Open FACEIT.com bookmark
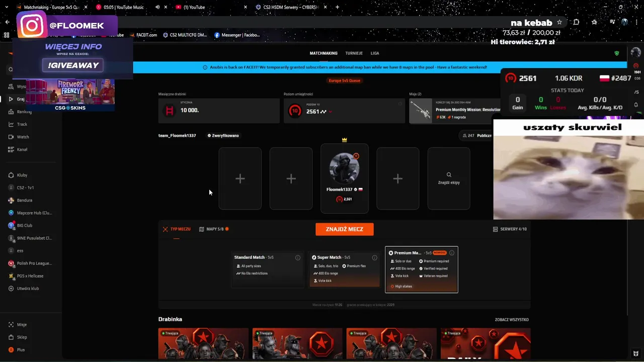Image resolution: width=644 pixels, height=362 pixels. [143, 35]
